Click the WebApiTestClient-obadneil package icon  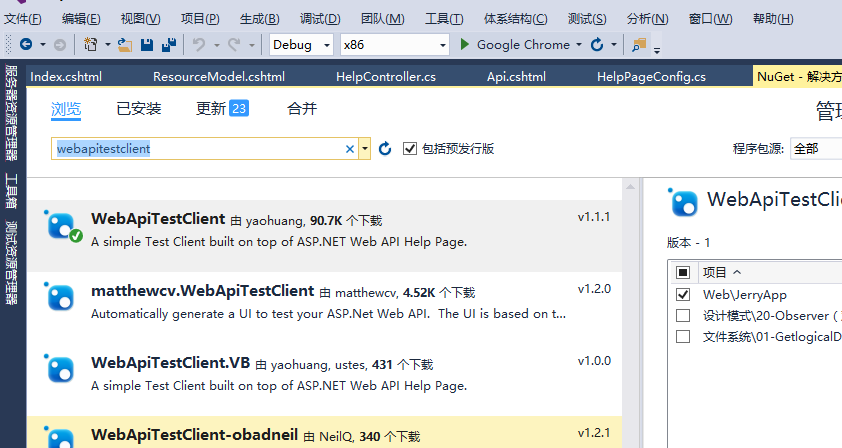(x=59, y=437)
